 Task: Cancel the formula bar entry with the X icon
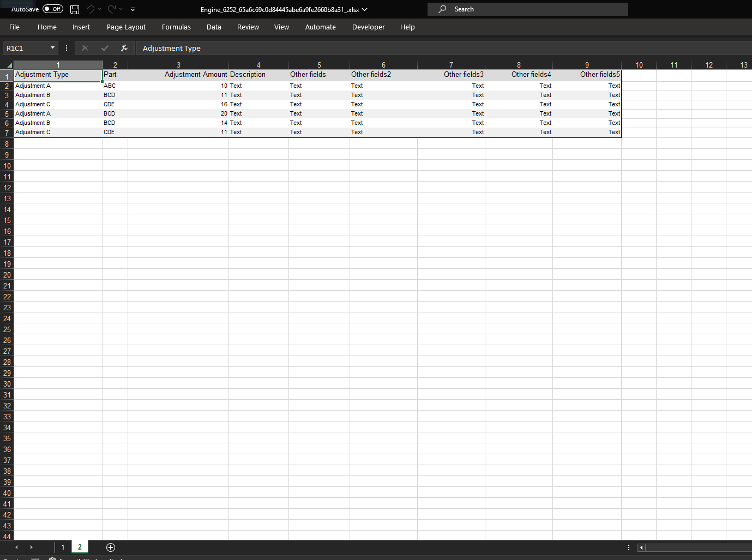(x=85, y=48)
